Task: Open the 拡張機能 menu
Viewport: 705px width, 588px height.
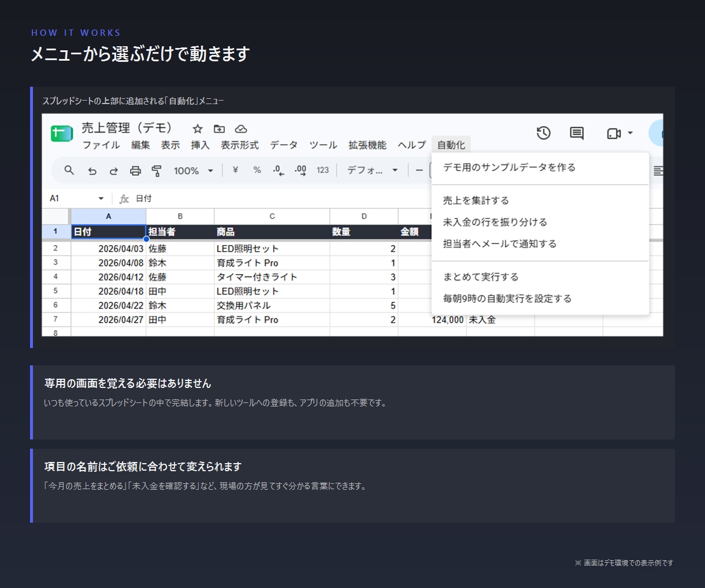Action: pyautogui.click(x=368, y=145)
